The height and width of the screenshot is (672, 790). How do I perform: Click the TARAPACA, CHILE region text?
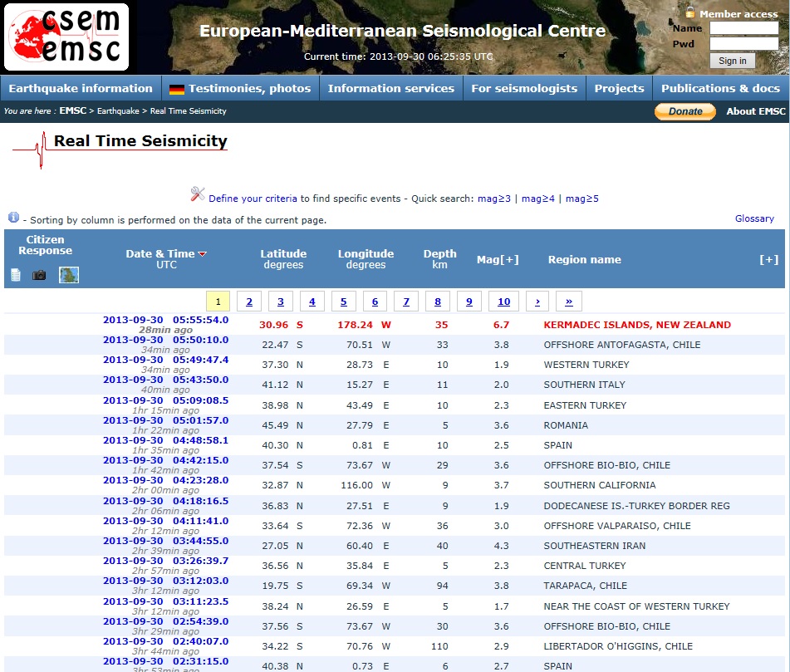pyautogui.click(x=585, y=586)
